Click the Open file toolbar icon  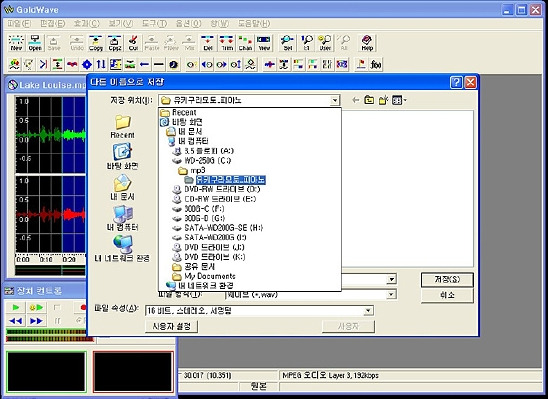tap(35, 43)
